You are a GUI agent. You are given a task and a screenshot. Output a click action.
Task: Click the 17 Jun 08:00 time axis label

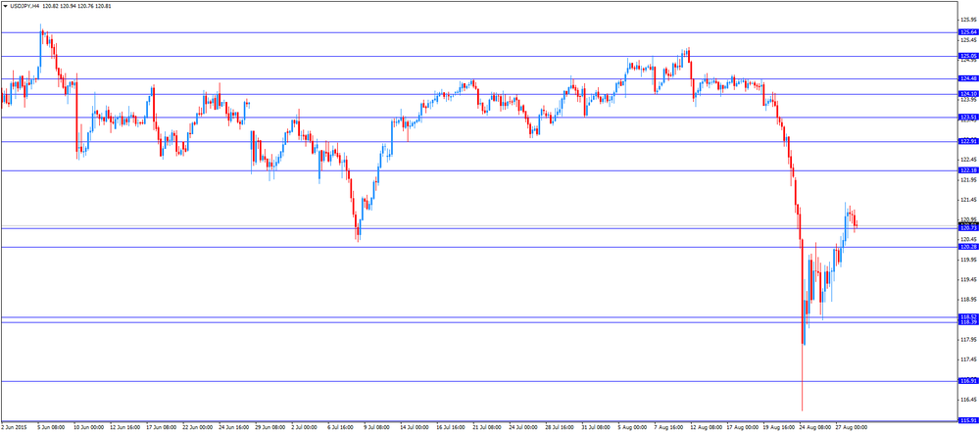click(x=161, y=428)
